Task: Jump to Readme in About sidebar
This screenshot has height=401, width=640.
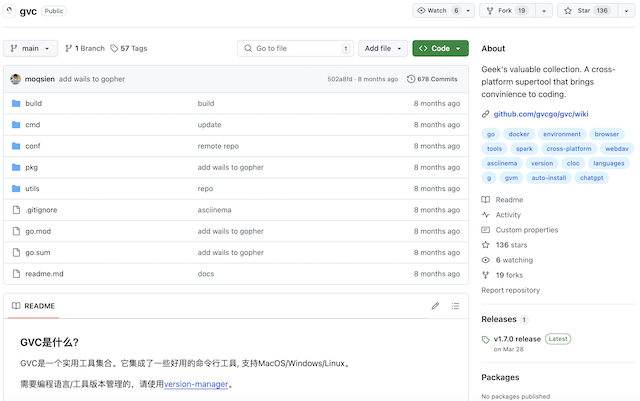Action: [509, 200]
